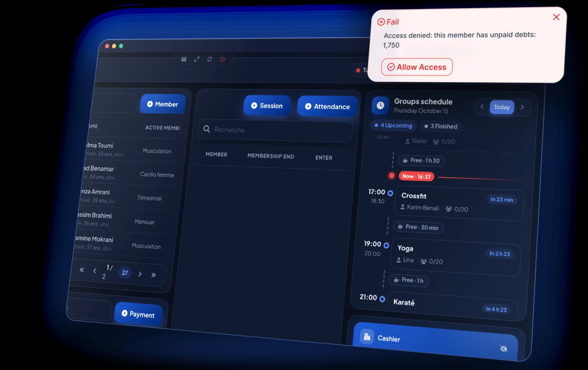Click the power icon in the top toolbar
The image size is (588, 370).
click(223, 59)
